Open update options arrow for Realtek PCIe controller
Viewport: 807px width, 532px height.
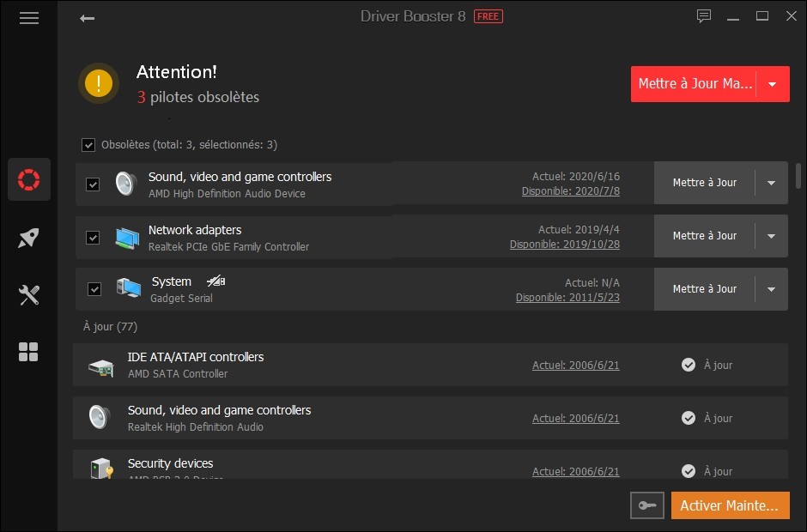pos(772,236)
